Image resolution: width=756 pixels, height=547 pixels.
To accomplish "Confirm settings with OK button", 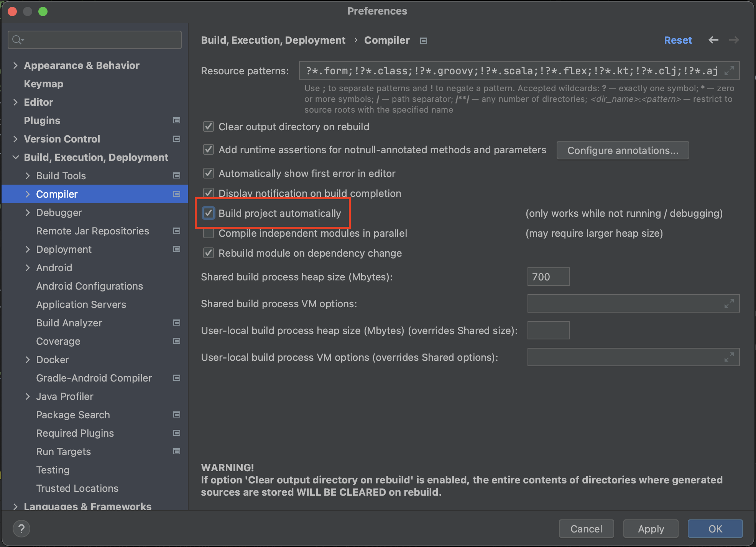I will click(715, 529).
